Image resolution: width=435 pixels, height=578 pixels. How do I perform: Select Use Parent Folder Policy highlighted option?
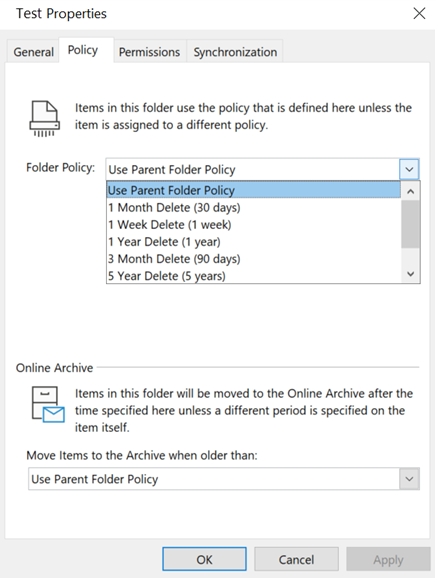pos(253,190)
